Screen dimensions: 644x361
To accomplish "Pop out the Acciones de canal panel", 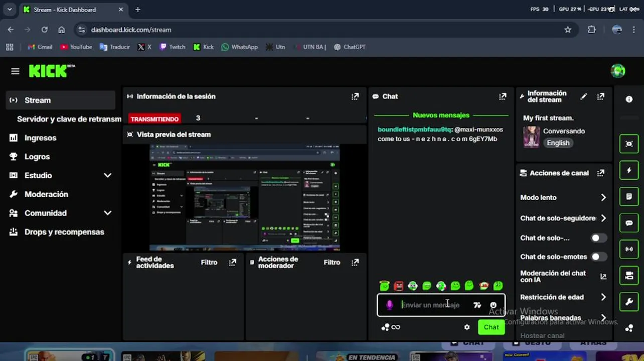I will tap(601, 173).
